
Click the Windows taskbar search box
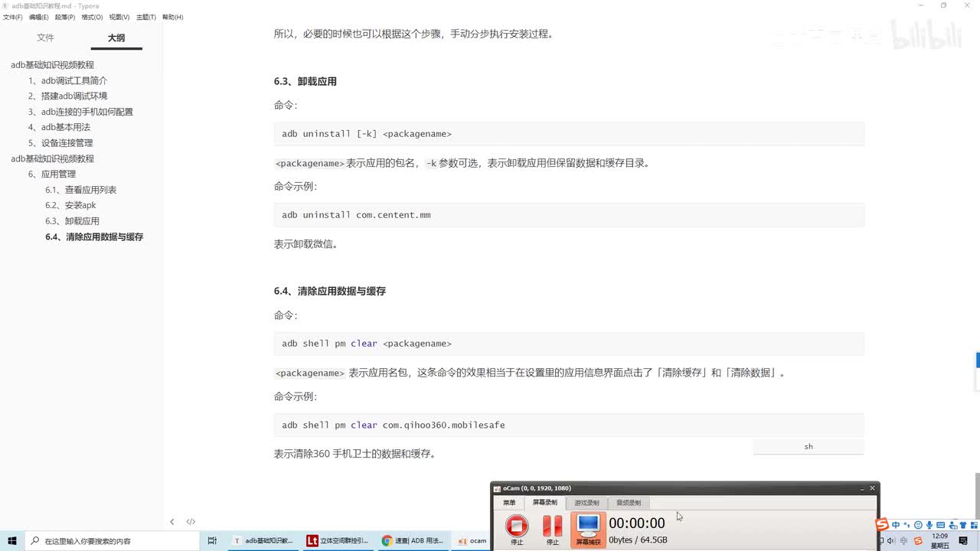coord(112,540)
